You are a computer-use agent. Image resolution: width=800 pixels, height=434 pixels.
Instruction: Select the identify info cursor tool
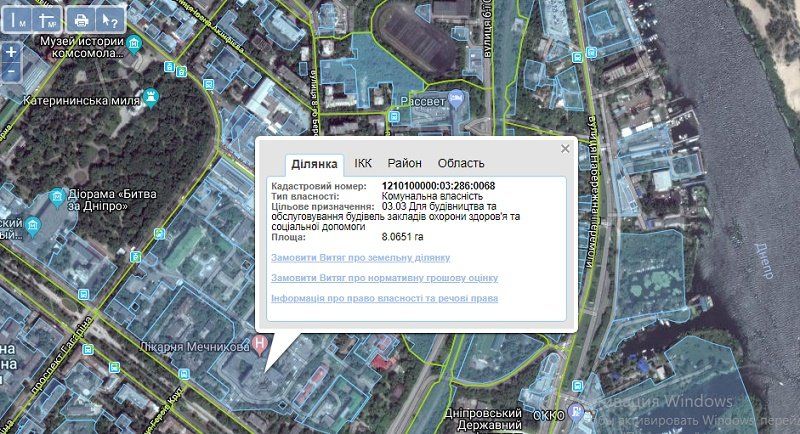110,20
